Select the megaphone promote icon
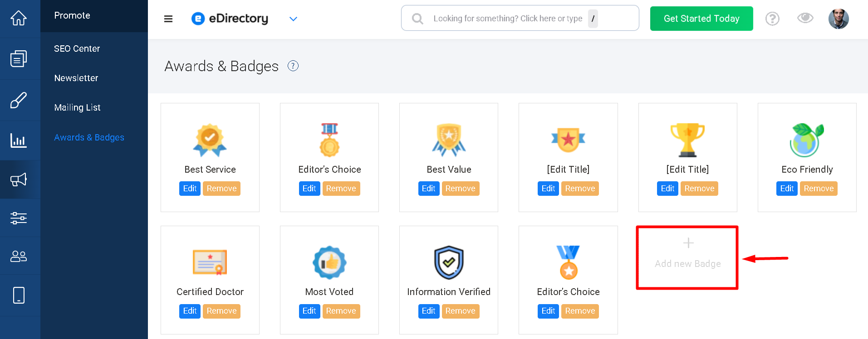Viewport: 868px width, 339px height. click(x=19, y=179)
